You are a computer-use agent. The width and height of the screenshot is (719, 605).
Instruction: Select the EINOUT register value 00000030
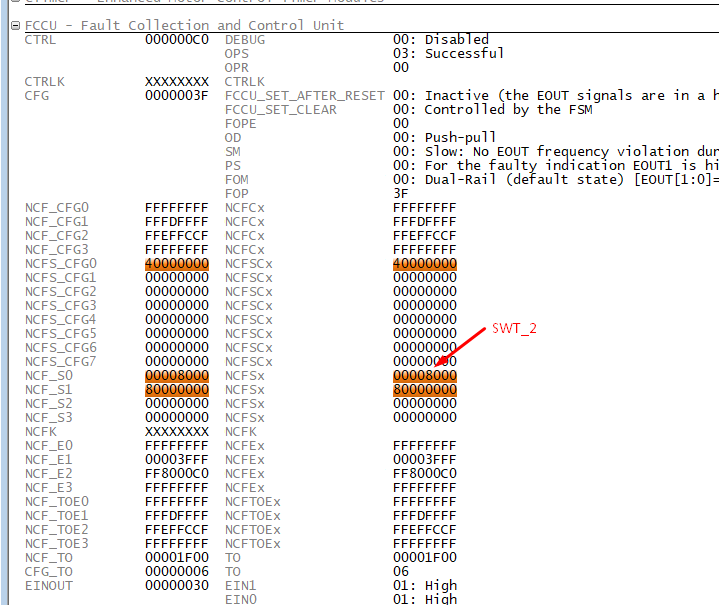pyautogui.click(x=177, y=585)
